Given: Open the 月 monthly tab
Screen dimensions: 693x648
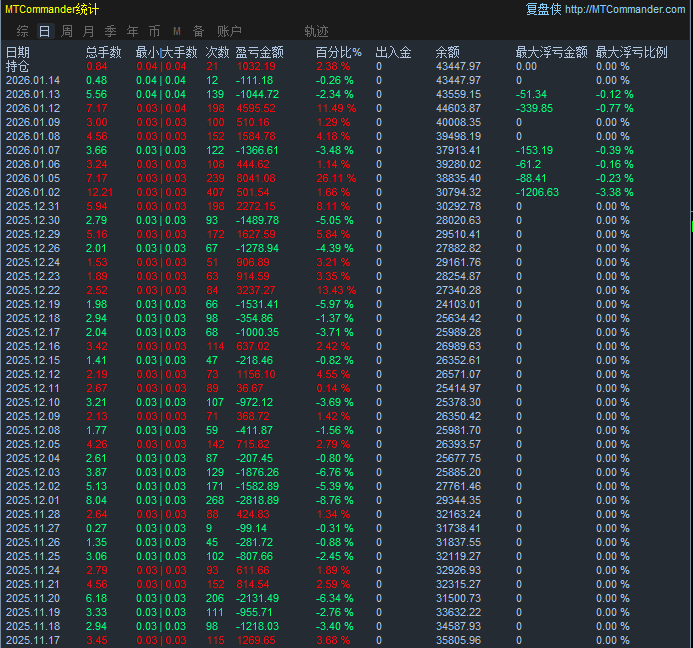Looking at the screenshot, I should (88, 31).
